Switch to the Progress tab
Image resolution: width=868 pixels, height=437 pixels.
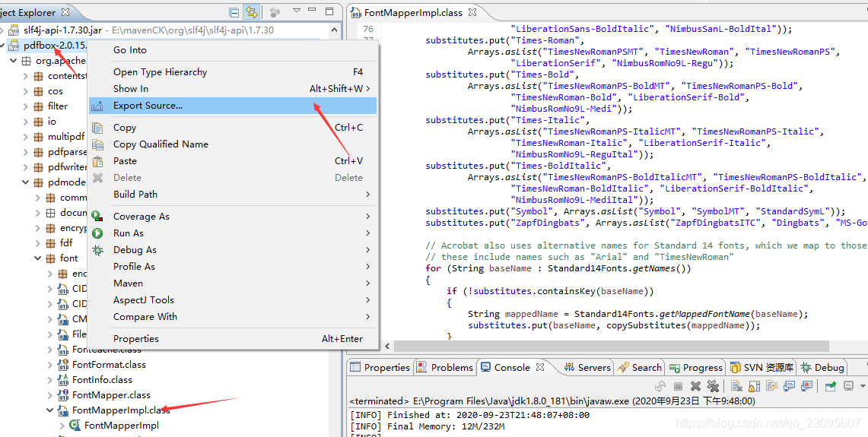click(696, 367)
